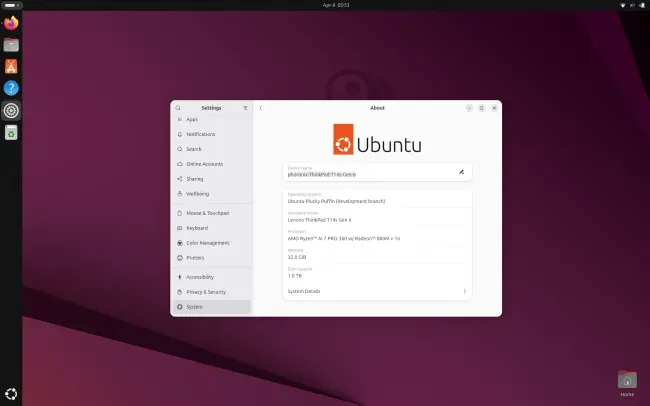
Task: Click the Printers icon in the sidebar
Action: click(x=179, y=258)
